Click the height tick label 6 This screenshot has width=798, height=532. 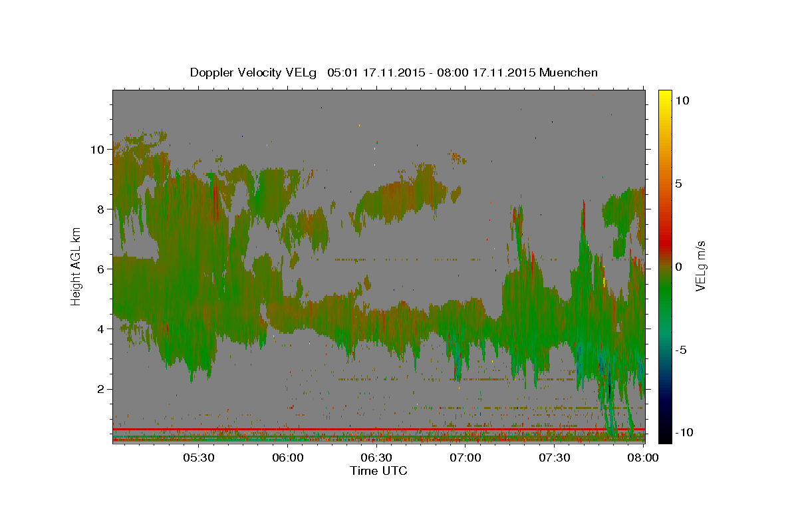point(101,269)
